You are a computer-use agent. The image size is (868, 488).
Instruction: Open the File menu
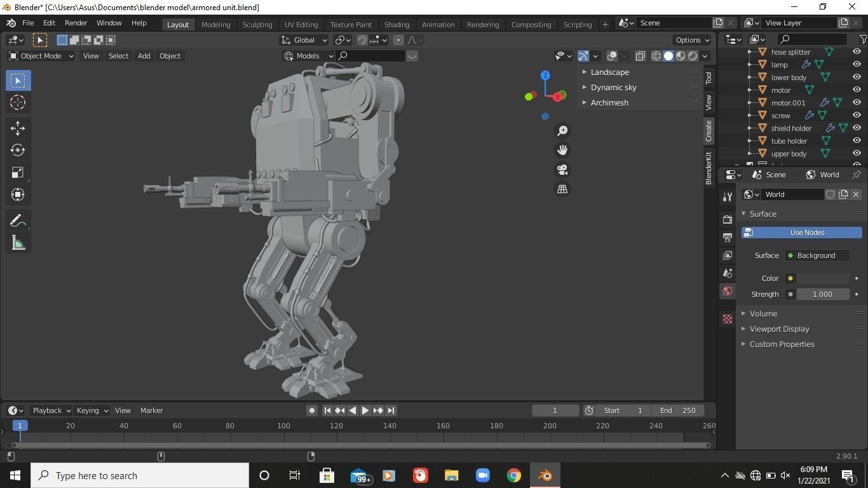28,23
